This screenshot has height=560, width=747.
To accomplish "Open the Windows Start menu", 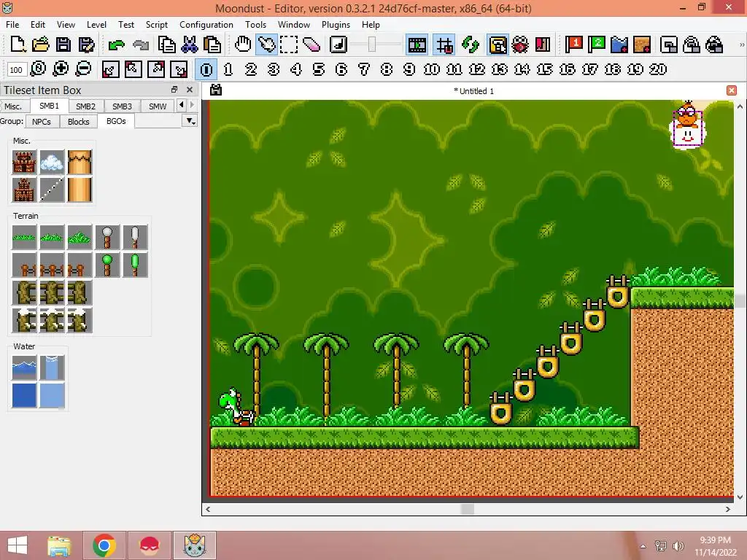I will tap(18, 545).
